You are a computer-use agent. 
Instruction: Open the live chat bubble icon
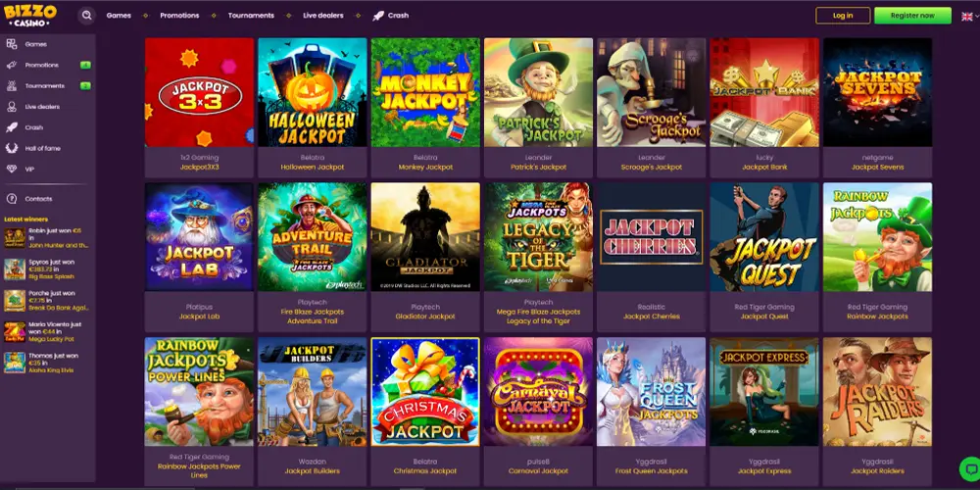coord(969,468)
